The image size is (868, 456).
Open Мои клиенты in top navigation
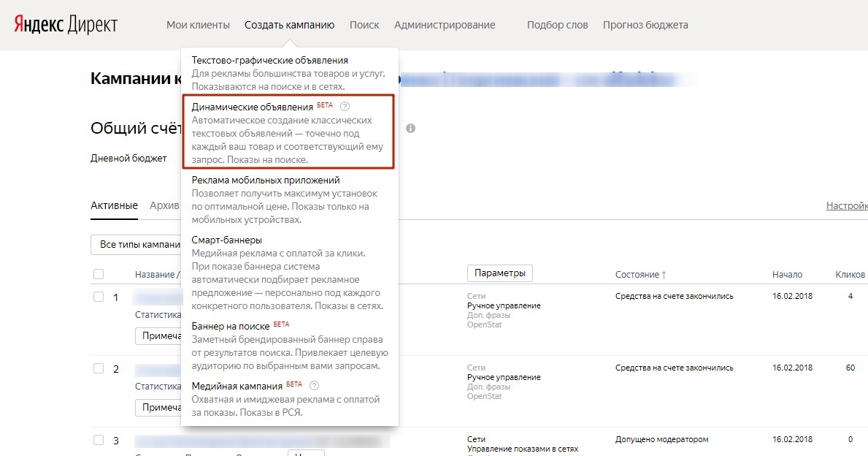(x=198, y=25)
